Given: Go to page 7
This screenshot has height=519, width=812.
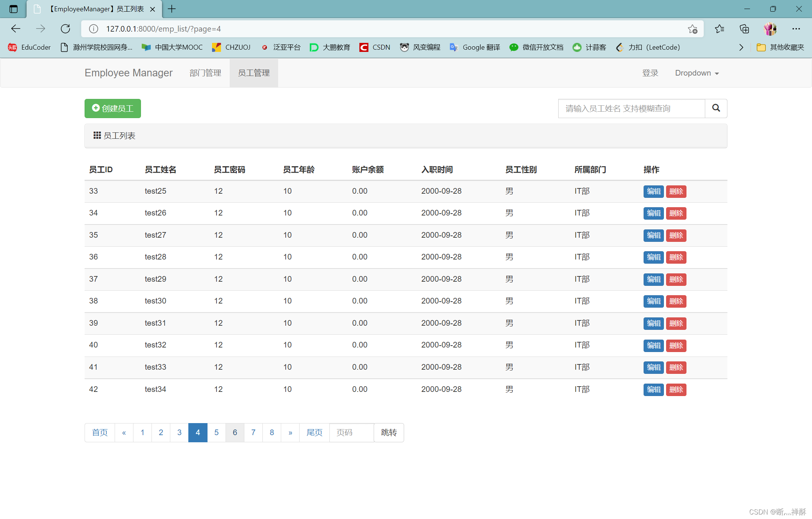Looking at the screenshot, I should click(253, 432).
